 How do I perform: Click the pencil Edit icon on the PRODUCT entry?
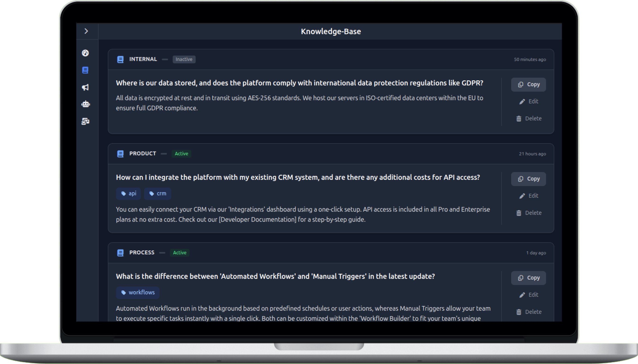point(522,196)
